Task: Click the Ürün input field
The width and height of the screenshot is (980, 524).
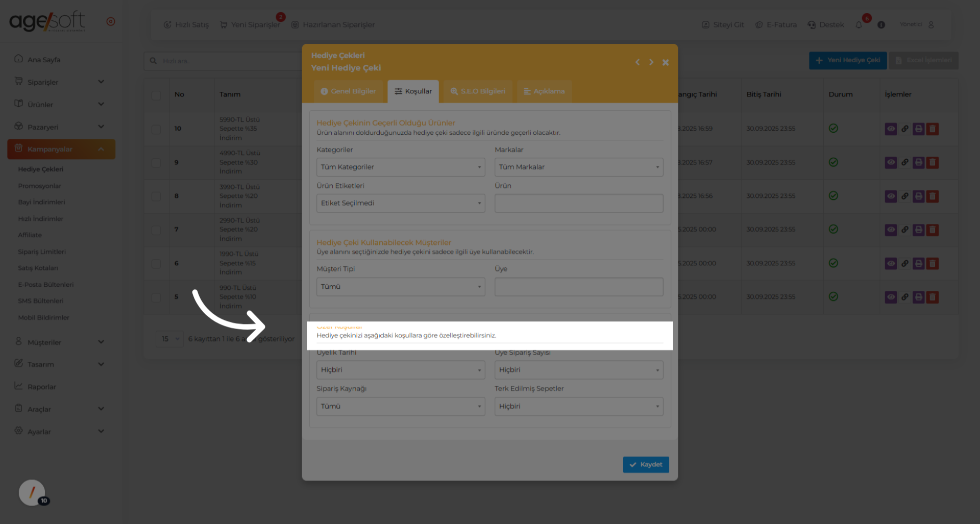Action: (578, 204)
